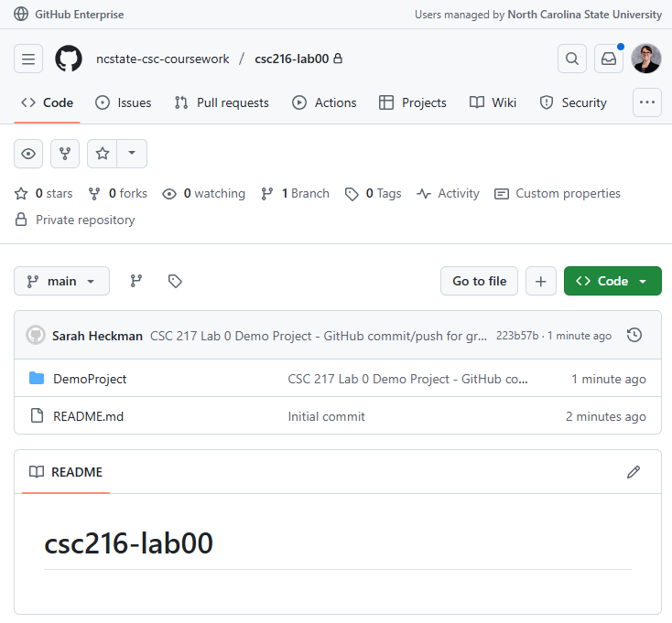Viewport: 672px width, 623px height.
Task: Click the Sarah Heckman author name
Action: (97, 336)
